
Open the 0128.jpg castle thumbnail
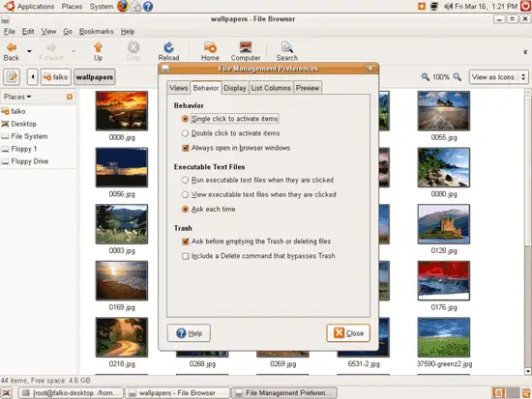[x=444, y=224]
